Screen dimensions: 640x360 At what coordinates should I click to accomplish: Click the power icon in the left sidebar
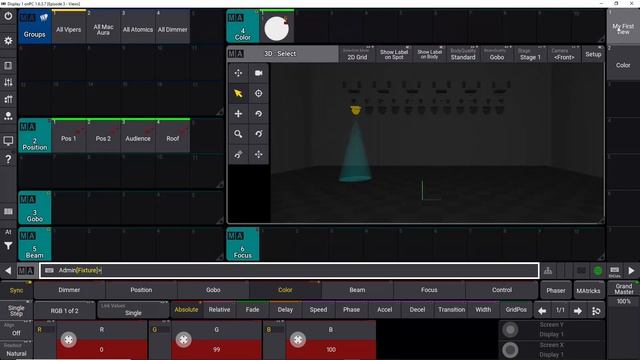coord(8,17)
